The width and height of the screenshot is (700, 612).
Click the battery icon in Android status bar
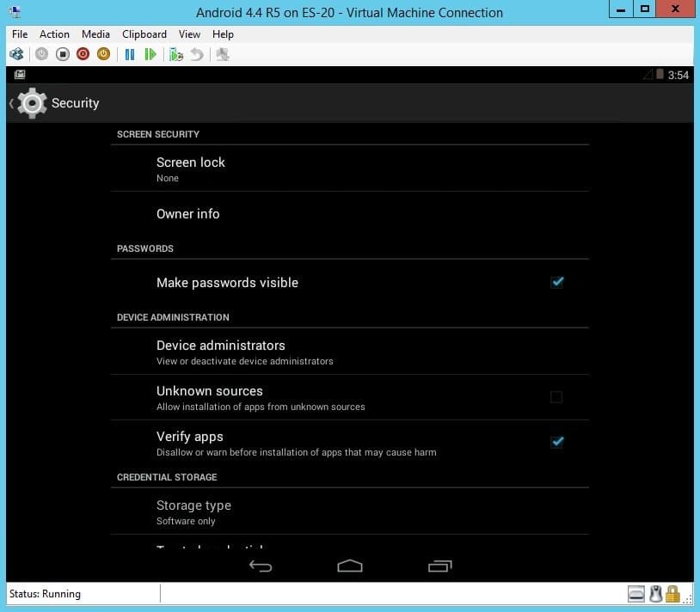coord(660,74)
